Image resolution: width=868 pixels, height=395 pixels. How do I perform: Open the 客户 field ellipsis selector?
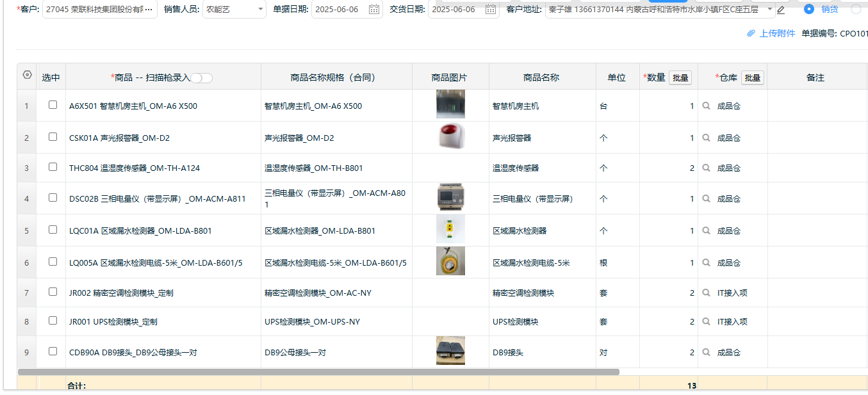coord(148,10)
